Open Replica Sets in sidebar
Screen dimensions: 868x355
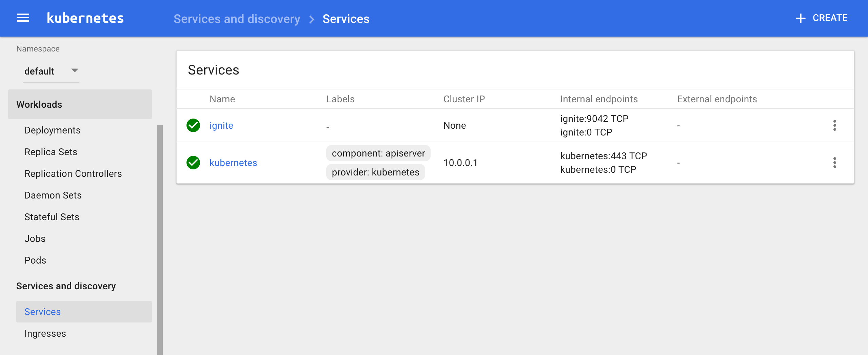[51, 152]
